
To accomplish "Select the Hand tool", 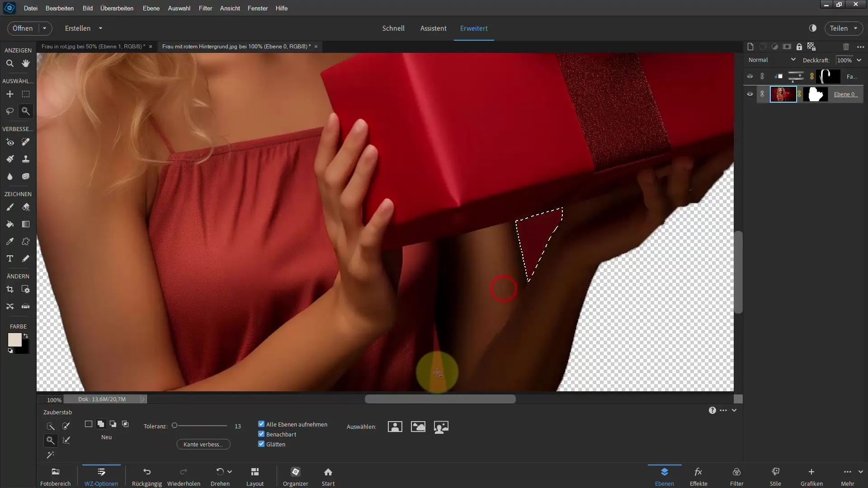I will tap(26, 63).
